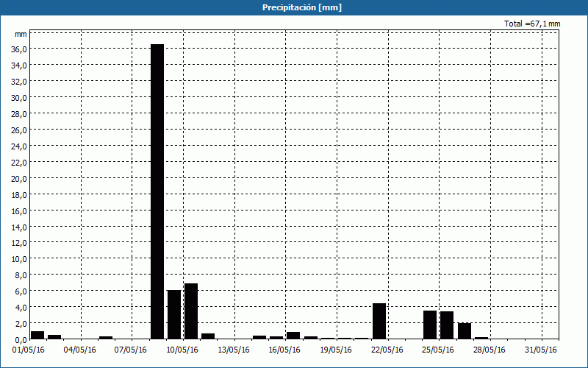Click the '36,0' y-axis label
Screen dimensions: 588x368
(x=19, y=49)
